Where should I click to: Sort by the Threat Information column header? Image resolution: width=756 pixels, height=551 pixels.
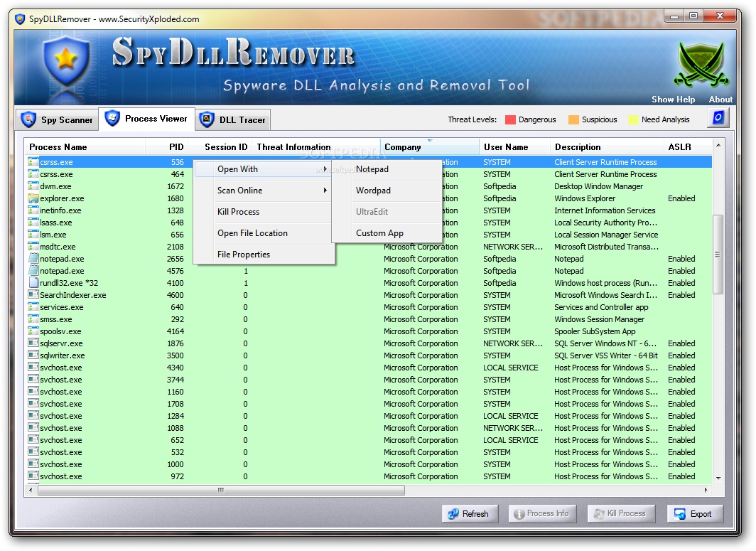(317, 146)
